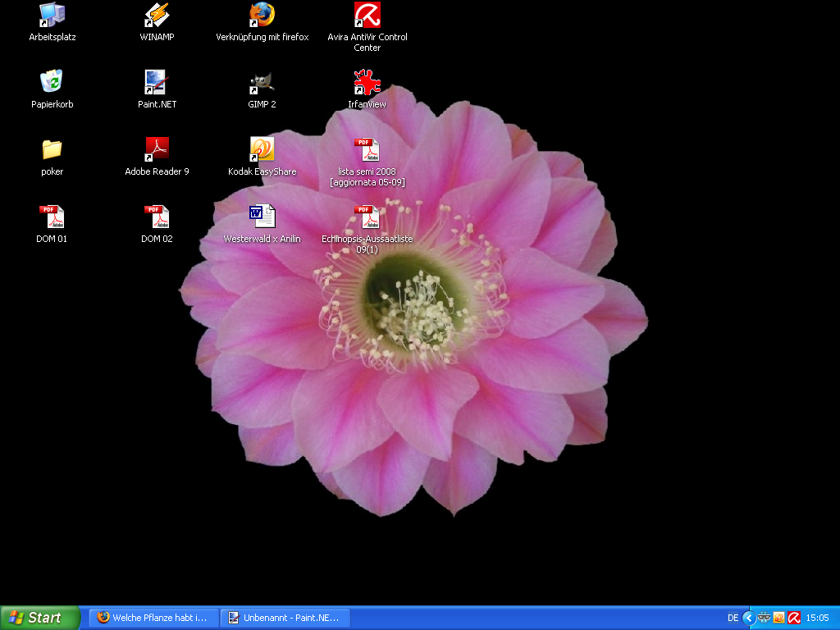The width and height of the screenshot is (840, 630).
Task: Click the Firefox shortcut on the desktop
Action: [x=262, y=15]
